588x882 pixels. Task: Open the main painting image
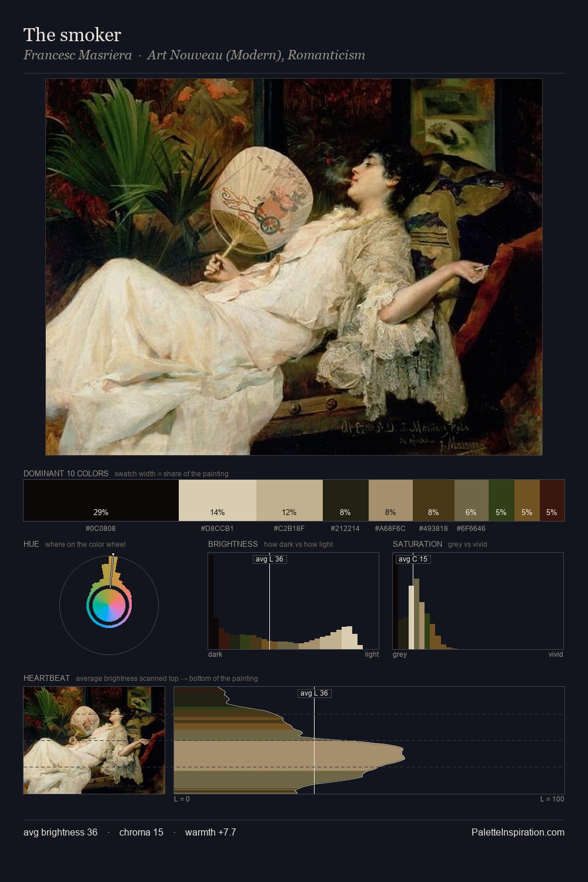pos(294,267)
